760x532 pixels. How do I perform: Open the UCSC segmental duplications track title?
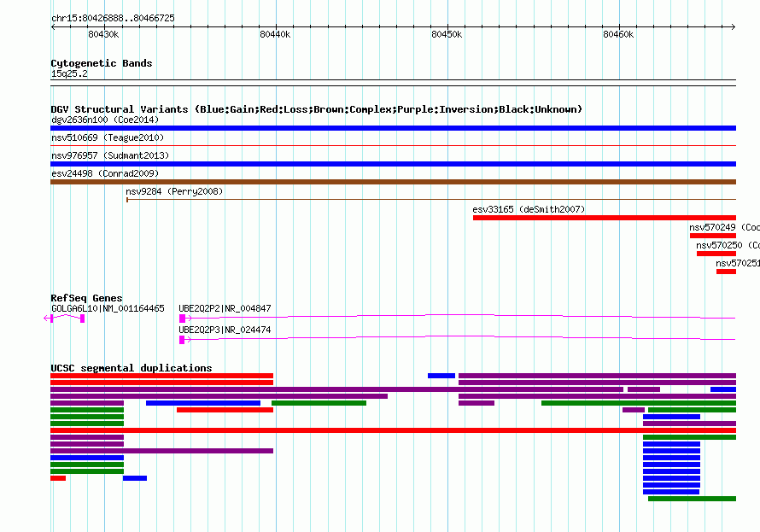click(132, 368)
